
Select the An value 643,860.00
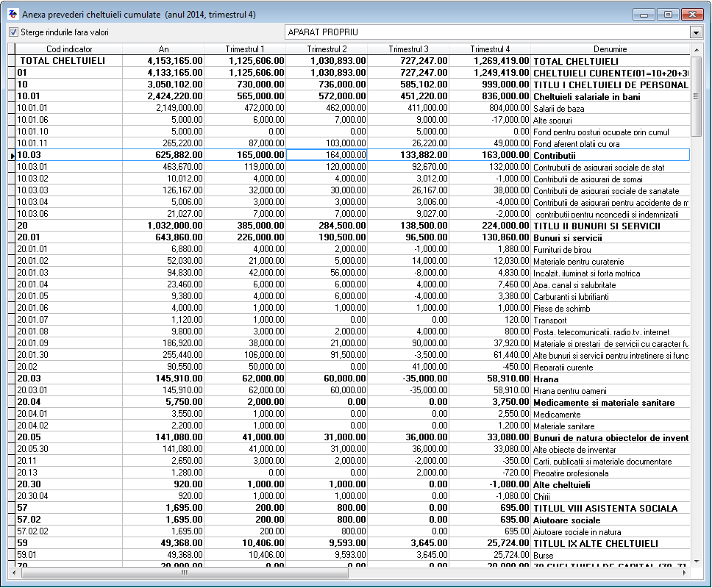click(163, 237)
